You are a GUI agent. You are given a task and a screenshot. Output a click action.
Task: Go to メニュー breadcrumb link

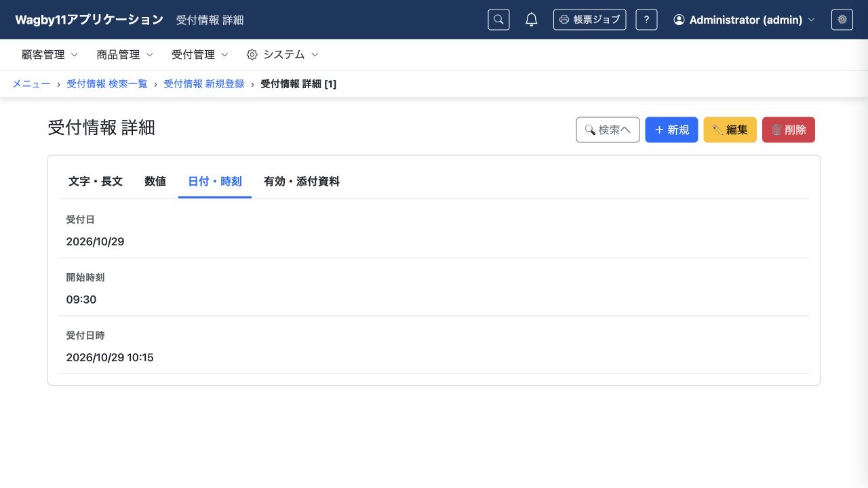pyautogui.click(x=31, y=84)
